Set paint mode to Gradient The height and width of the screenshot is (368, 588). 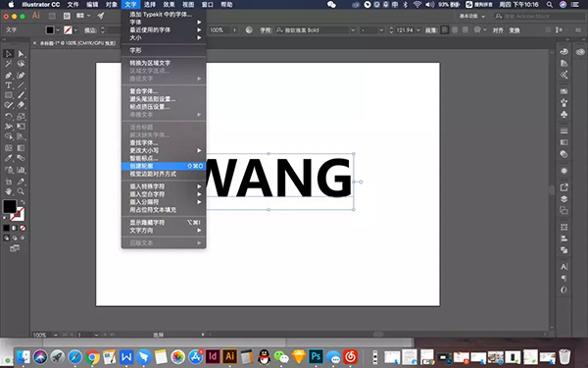pyautogui.click(x=15, y=228)
